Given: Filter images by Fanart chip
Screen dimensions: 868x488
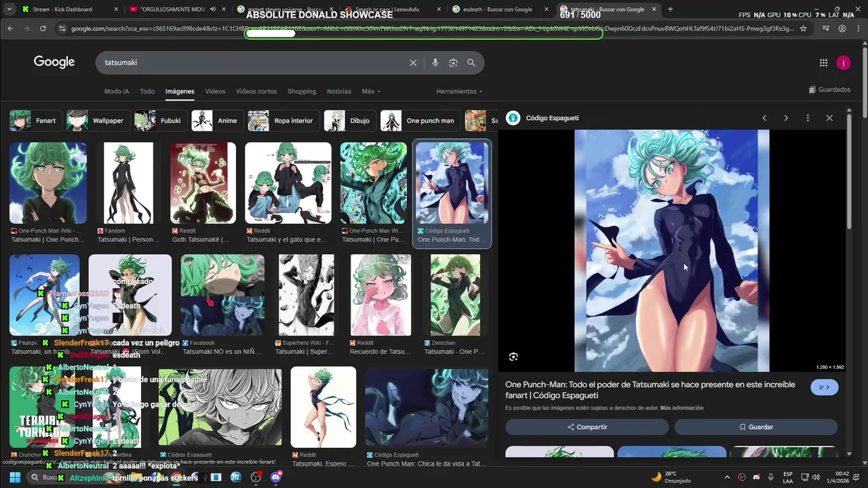Looking at the screenshot, I should click(x=35, y=121).
